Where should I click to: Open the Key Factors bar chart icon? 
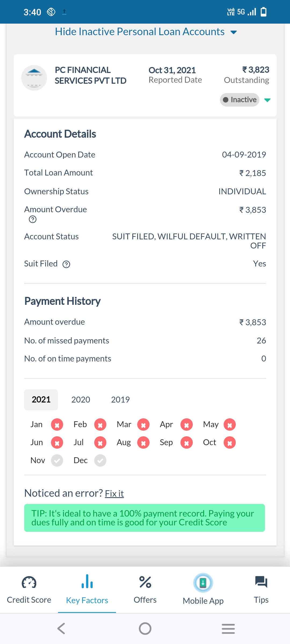[x=87, y=582]
